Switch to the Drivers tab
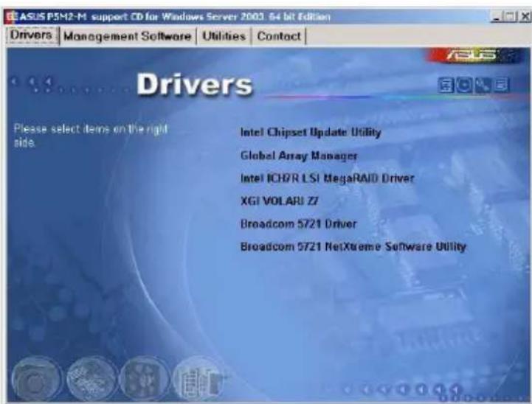The width and height of the screenshot is (532, 404). coord(31,35)
